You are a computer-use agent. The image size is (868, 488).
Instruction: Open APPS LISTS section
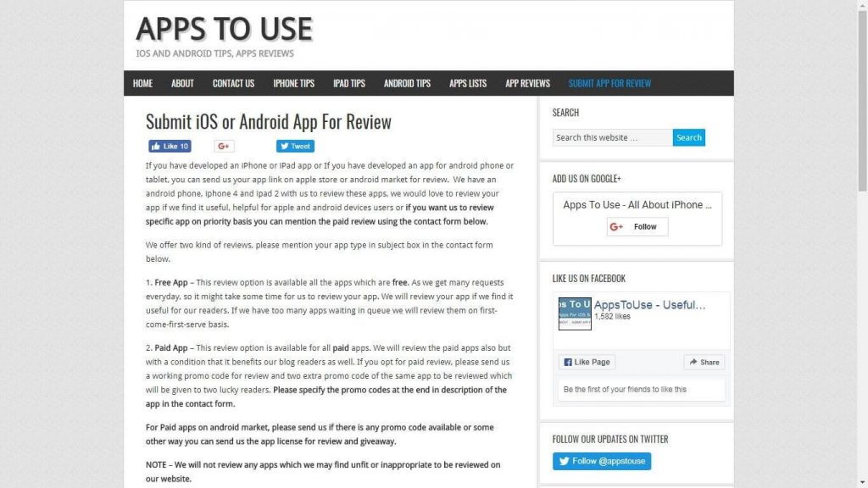tap(468, 83)
